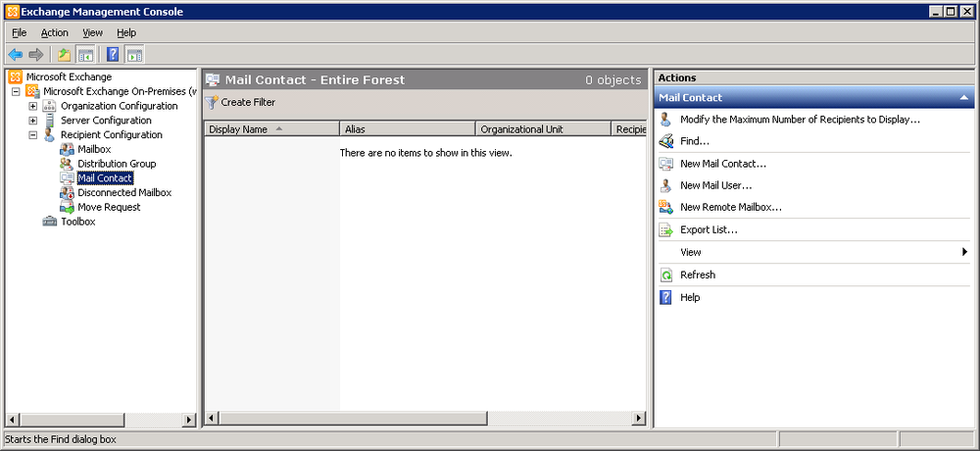Collapse the Mail Contact actions section arrow
Screen dimensions: 980x451
coord(963,98)
